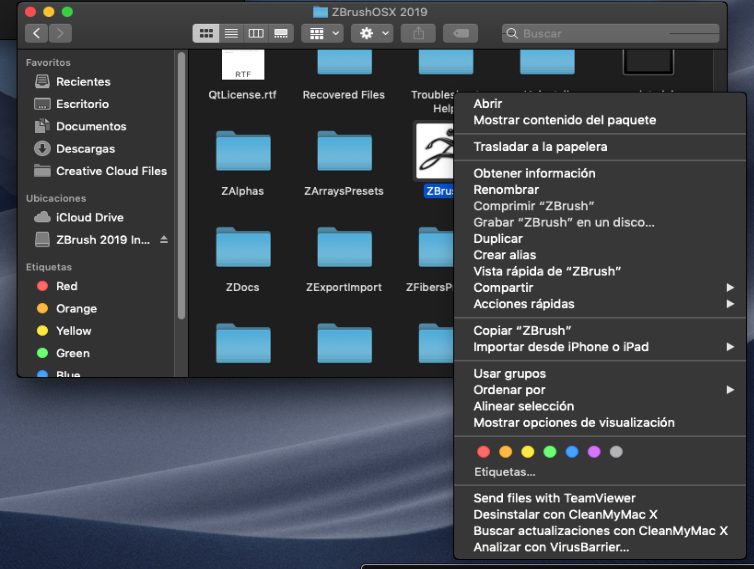Choose Obtener información in context menu

click(600, 173)
